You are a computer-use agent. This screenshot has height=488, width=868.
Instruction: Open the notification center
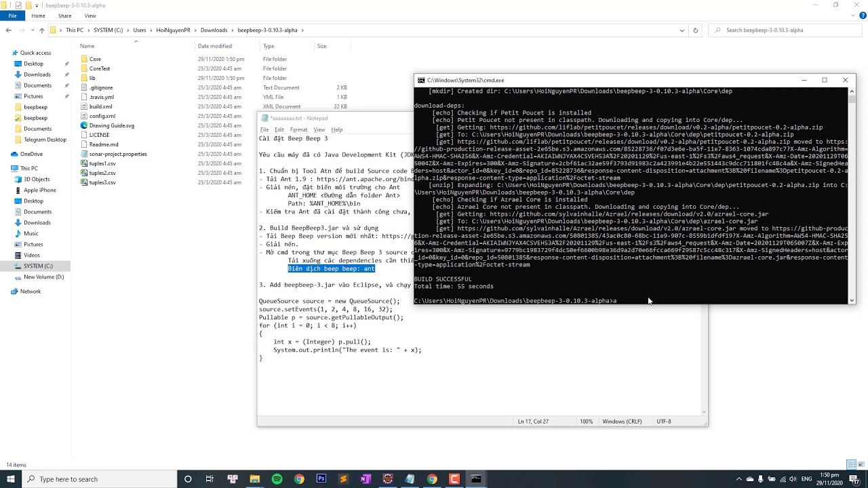(x=853, y=479)
